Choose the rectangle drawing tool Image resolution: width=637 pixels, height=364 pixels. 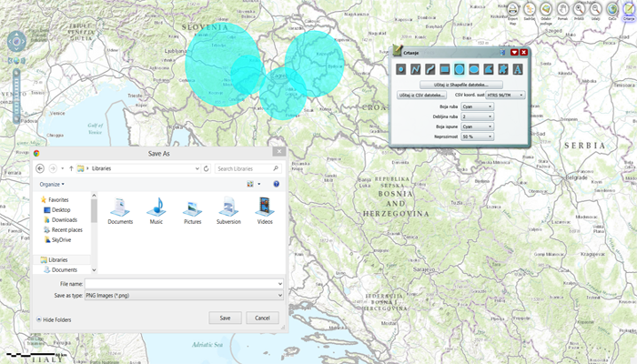pyautogui.click(x=444, y=69)
